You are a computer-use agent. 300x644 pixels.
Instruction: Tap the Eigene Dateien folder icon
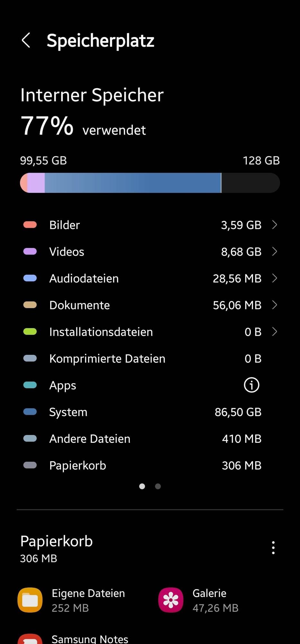[x=30, y=600]
